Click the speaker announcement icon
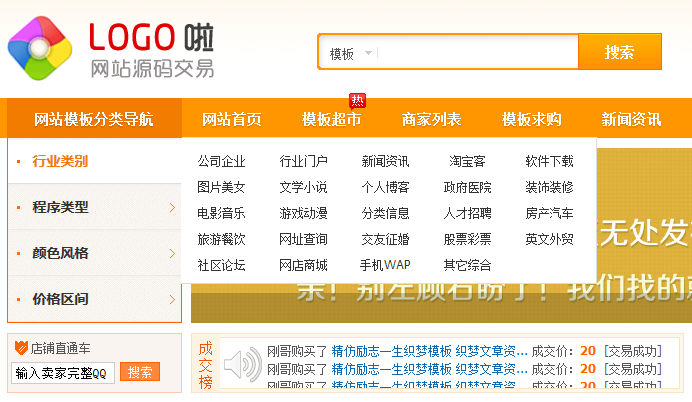This screenshot has height=402, width=692. pyautogui.click(x=243, y=367)
